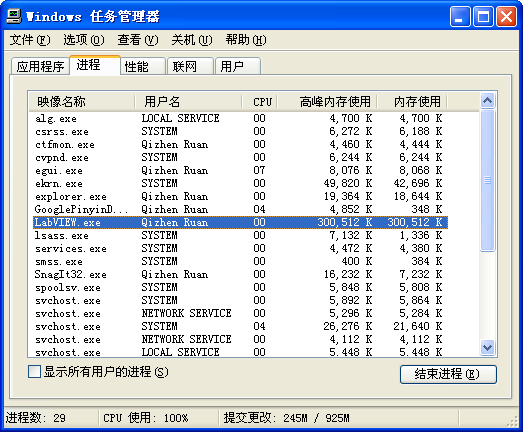Click the Task Manager title bar icon
Screen dimensions: 523x432
14,16
